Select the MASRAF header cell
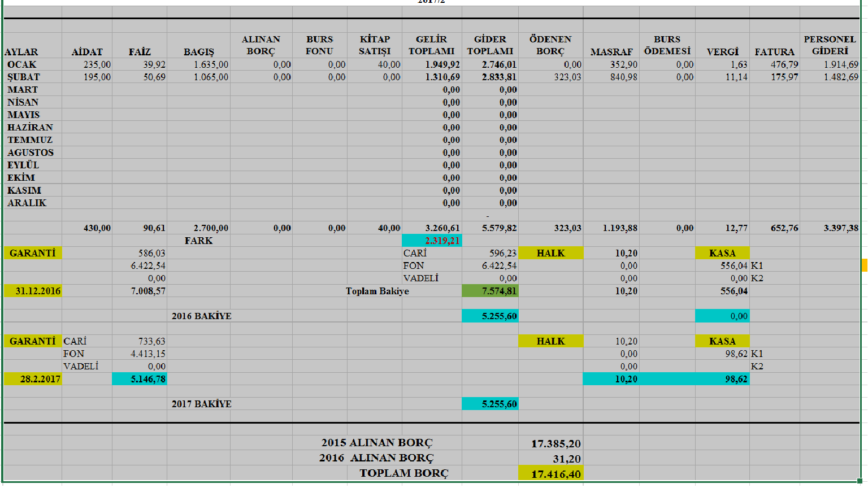Viewport: 868px width, 488px height. (x=611, y=45)
